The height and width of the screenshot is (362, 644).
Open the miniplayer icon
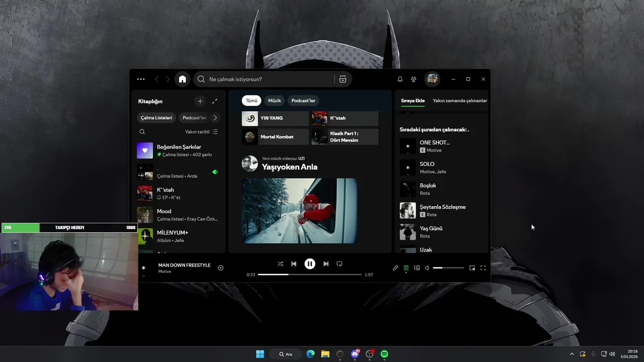pos(472,268)
